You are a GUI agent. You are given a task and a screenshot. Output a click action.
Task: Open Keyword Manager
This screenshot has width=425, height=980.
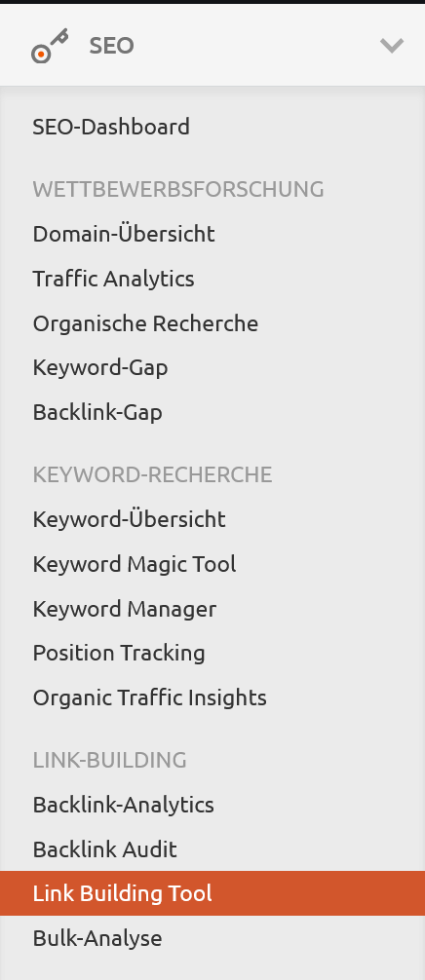click(125, 609)
